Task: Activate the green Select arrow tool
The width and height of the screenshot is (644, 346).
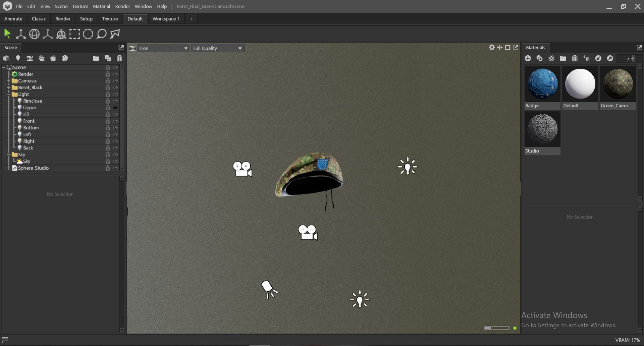Action: coord(7,34)
